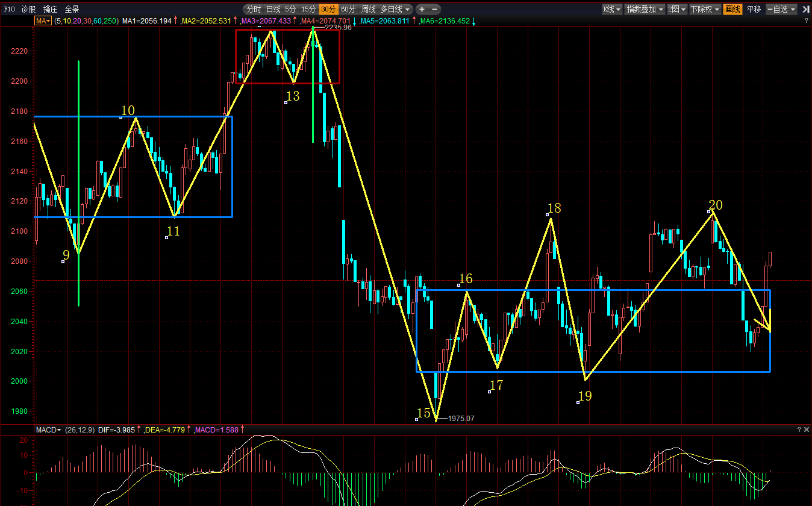Click the 1975.07 low price label
Viewport: 812px width, 506px height.
coord(461,418)
